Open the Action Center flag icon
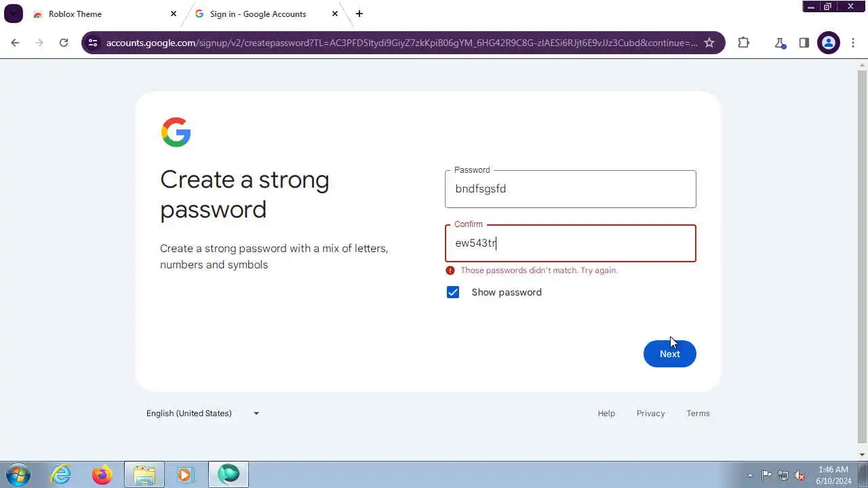868x488 pixels. pos(767,475)
